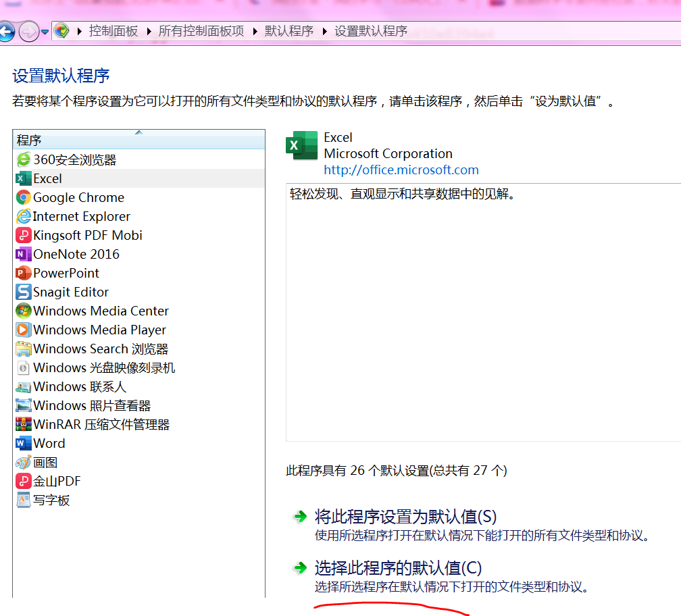681x616 pixels.
Task: Select Windows Media Center entry
Action: click(101, 311)
